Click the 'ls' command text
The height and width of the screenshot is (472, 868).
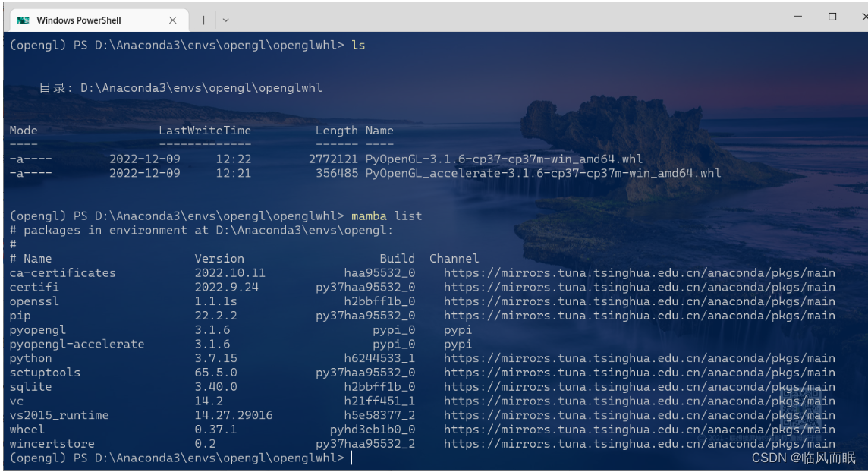coord(358,46)
